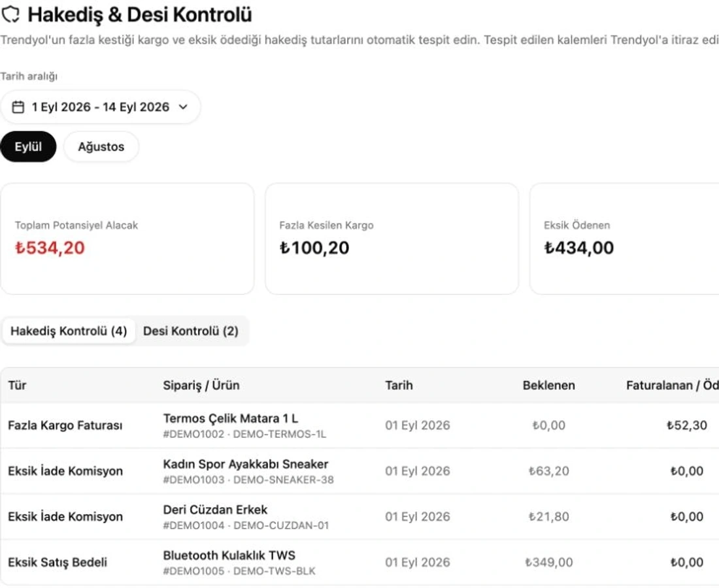
Task: Switch to Hakediş Kontrolü (4) tab
Action: pyautogui.click(x=69, y=331)
